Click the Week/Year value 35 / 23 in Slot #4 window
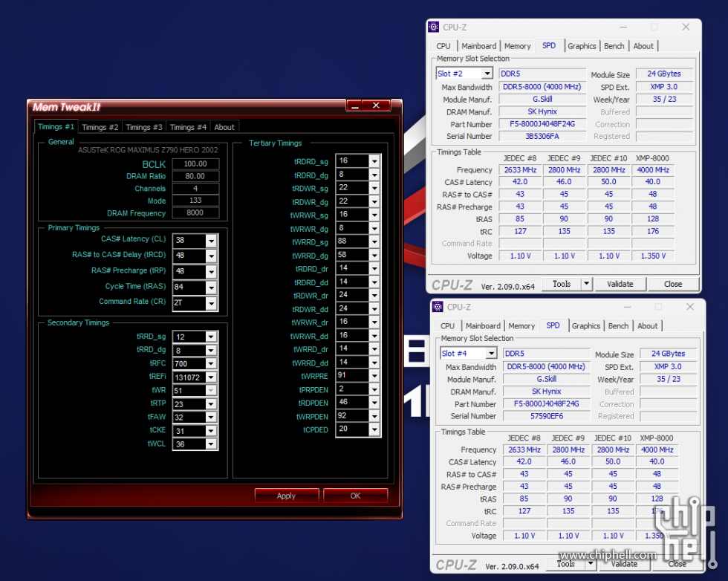728x581 pixels. (x=669, y=379)
